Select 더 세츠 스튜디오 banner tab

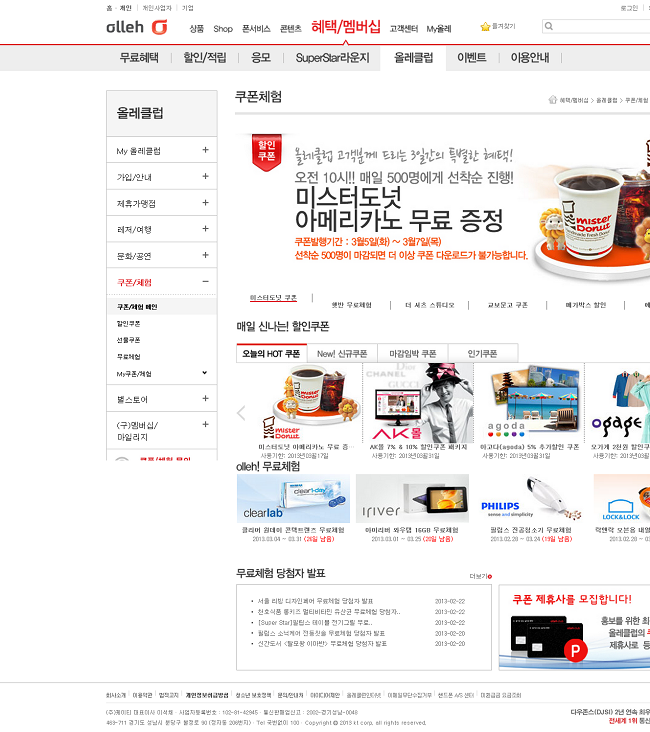[x=430, y=305]
